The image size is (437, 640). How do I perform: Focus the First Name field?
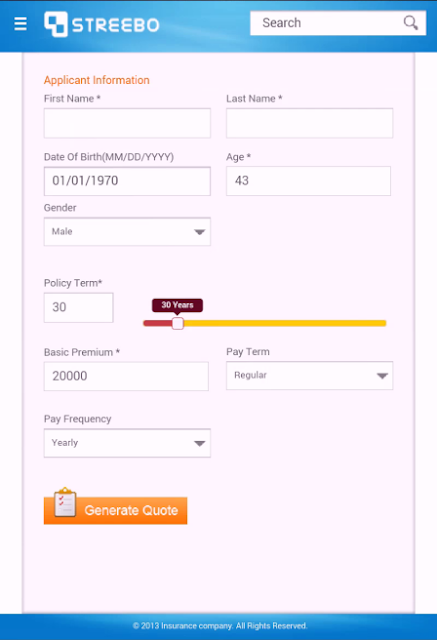click(x=127, y=123)
